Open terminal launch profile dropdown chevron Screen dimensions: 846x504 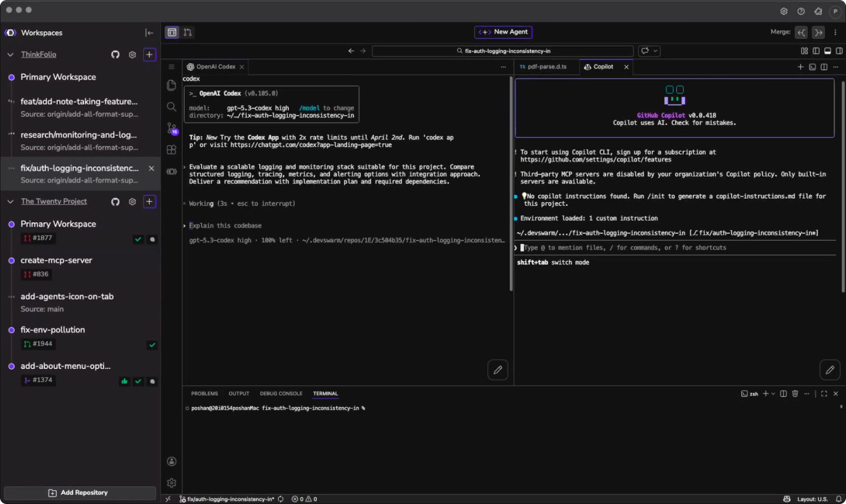point(773,394)
